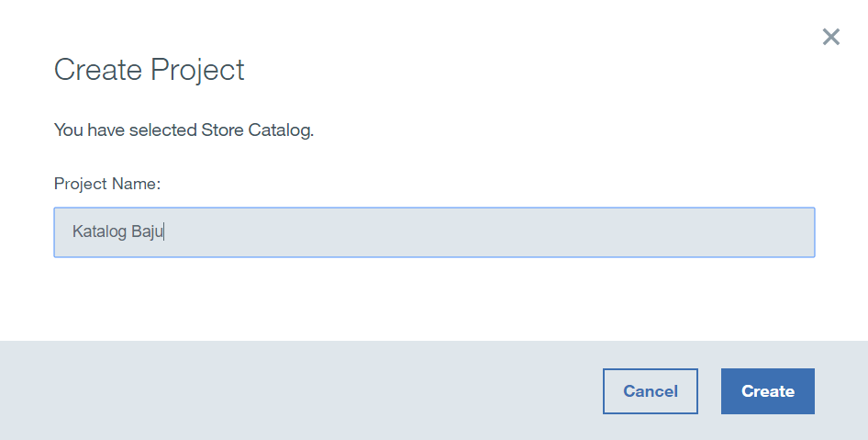This screenshot has width=868, height=440.
Task: Focus the text box containing Katalog Baju
Action: point(434,232)
